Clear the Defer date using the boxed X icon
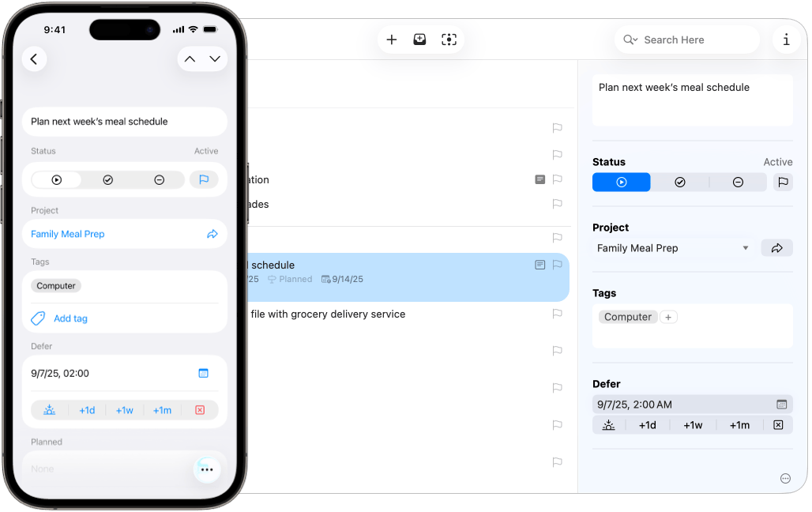The image size is (812, 512). (x=778, y=424)
